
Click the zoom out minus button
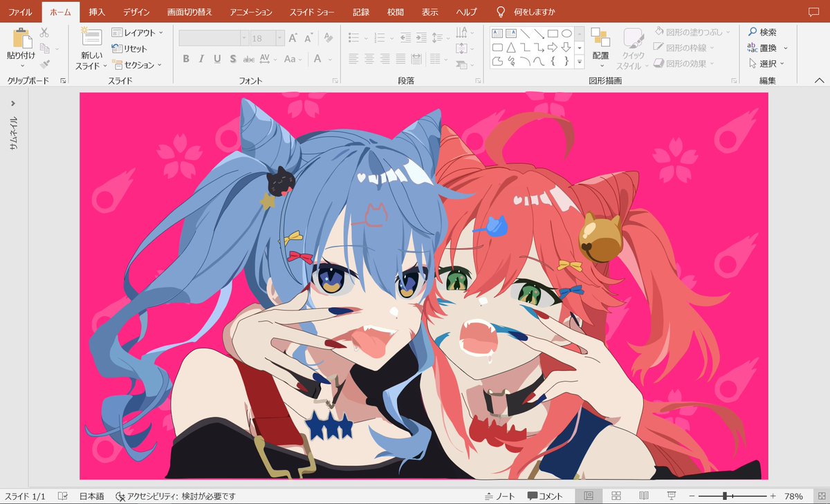691,496
